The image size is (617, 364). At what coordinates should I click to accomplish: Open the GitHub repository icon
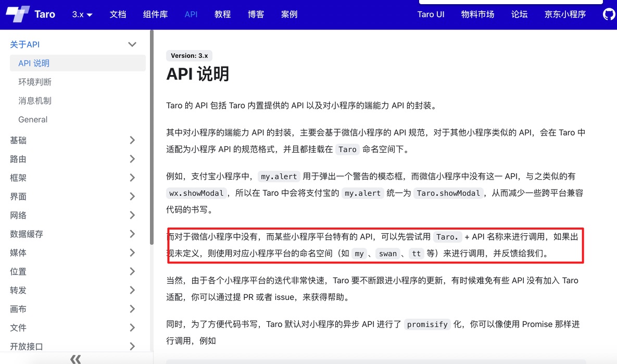(609, 14)
